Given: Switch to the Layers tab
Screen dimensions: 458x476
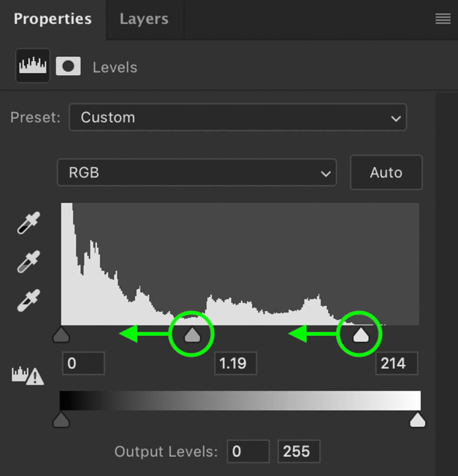Looking at the screenshot, I should [144, 19].
